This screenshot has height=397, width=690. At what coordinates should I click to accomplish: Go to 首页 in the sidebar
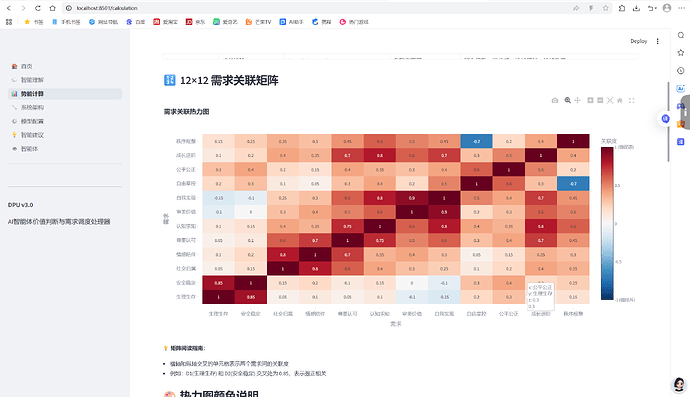[x=65, y=66]
